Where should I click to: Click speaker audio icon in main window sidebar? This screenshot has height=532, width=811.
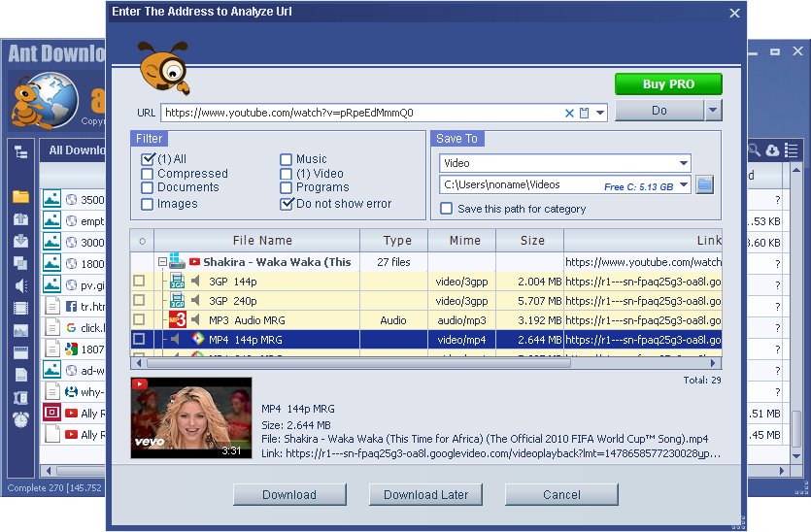pyautogui.click(x=20, y=286)
